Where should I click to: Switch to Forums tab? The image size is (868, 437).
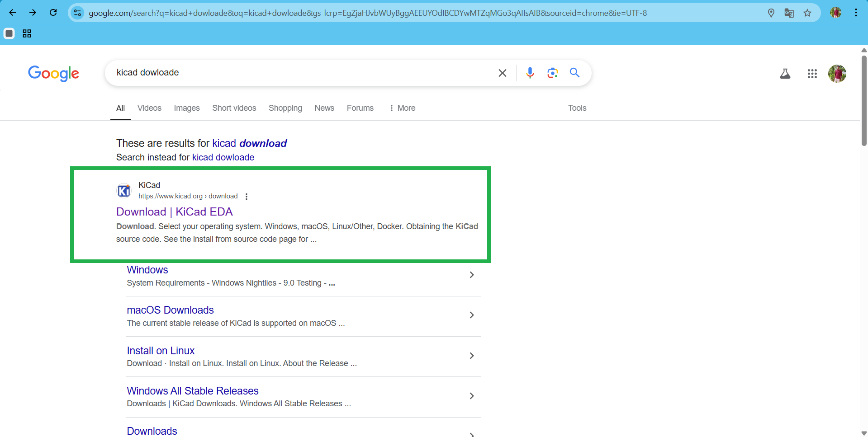click(x=360, y=108)
